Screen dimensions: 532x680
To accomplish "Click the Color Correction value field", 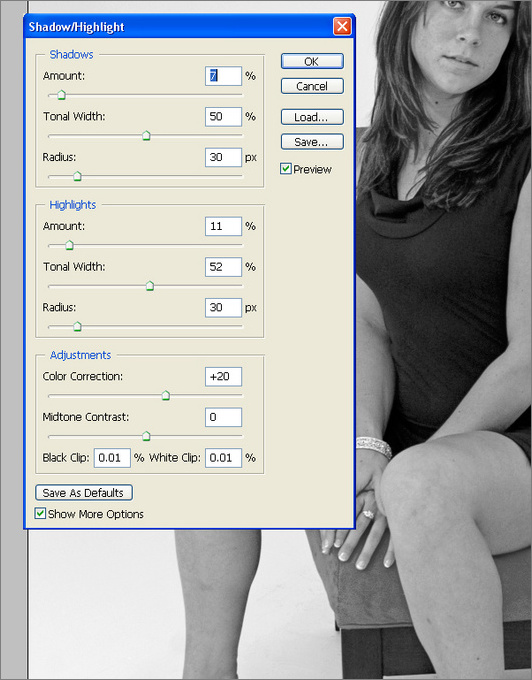I will [223, 376].
